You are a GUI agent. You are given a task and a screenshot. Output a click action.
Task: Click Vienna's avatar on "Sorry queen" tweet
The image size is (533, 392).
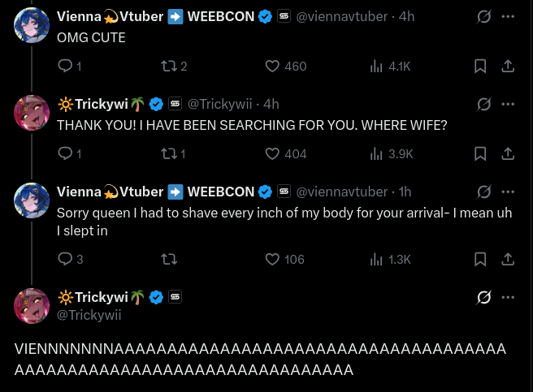(32, 200)
